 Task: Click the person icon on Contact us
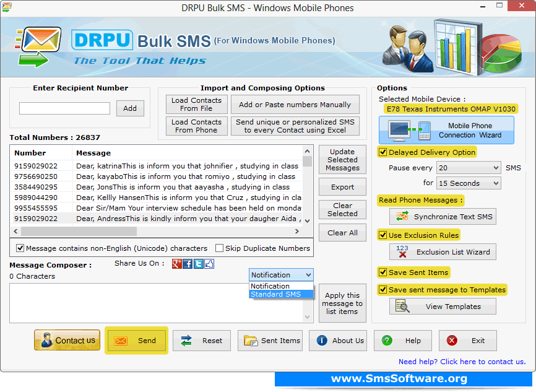46,341
